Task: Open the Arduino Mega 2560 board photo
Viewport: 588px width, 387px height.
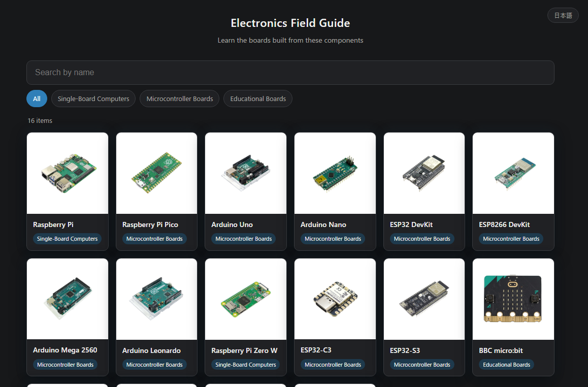Action: click(x=68, y=299)
